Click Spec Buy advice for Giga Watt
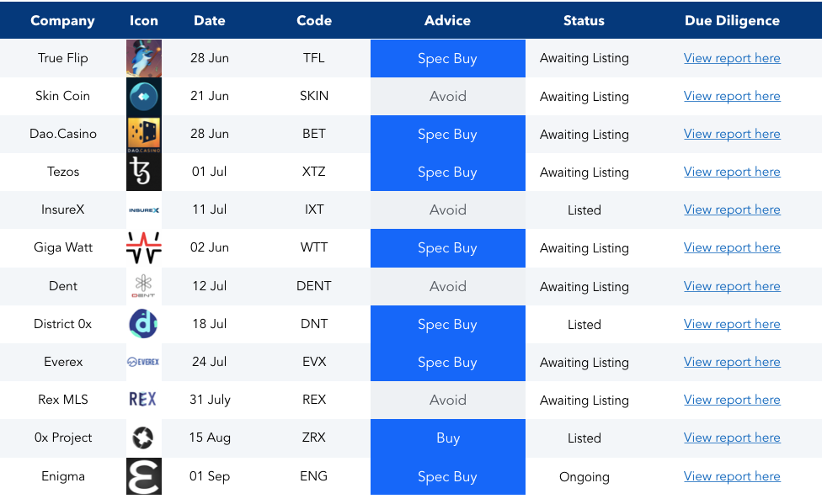The height and width of the screenshot is (504, 822). tap(447, 248)
